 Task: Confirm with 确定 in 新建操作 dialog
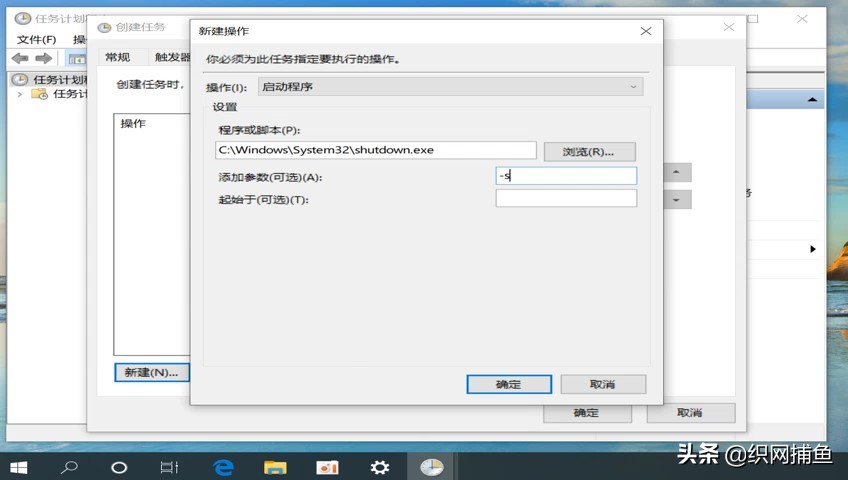(509, 384)
